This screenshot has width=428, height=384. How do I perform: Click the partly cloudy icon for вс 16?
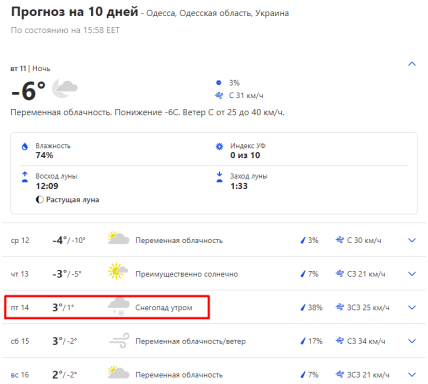tap(118, 372)
